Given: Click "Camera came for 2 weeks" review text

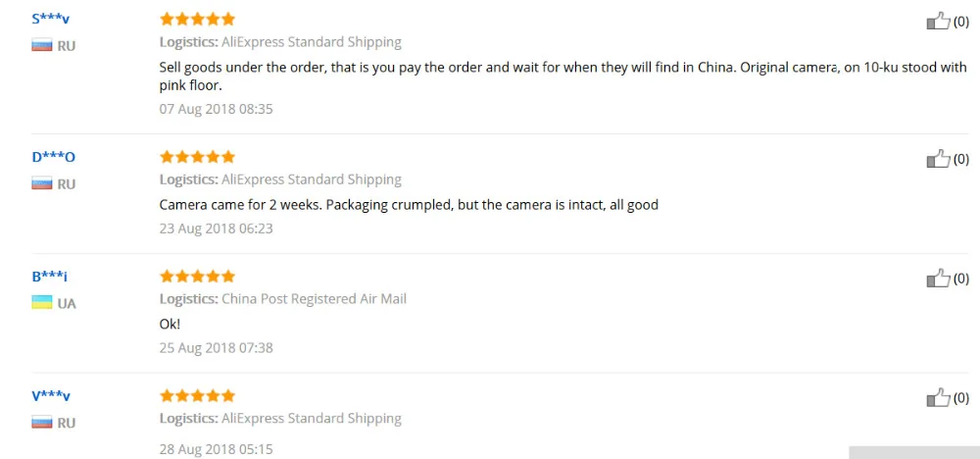Looking at the screenshot, I should (x=409, y=205).
